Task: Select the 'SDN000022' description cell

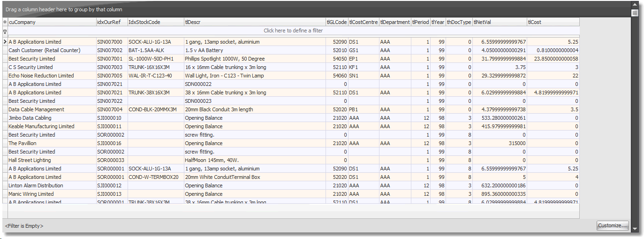Action: [x=255, y=84]
